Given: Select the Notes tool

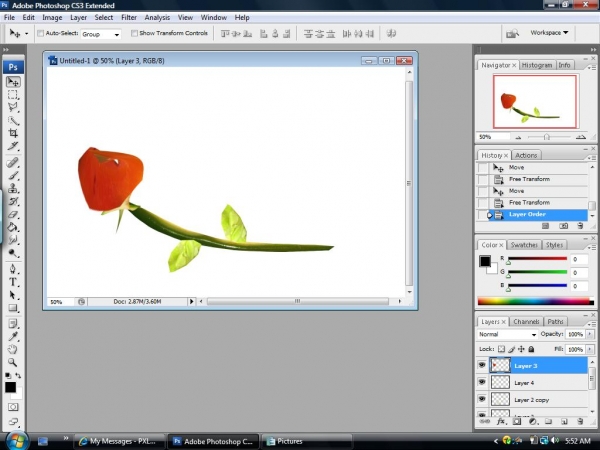Looking at the screenshot, I should 13,324.
